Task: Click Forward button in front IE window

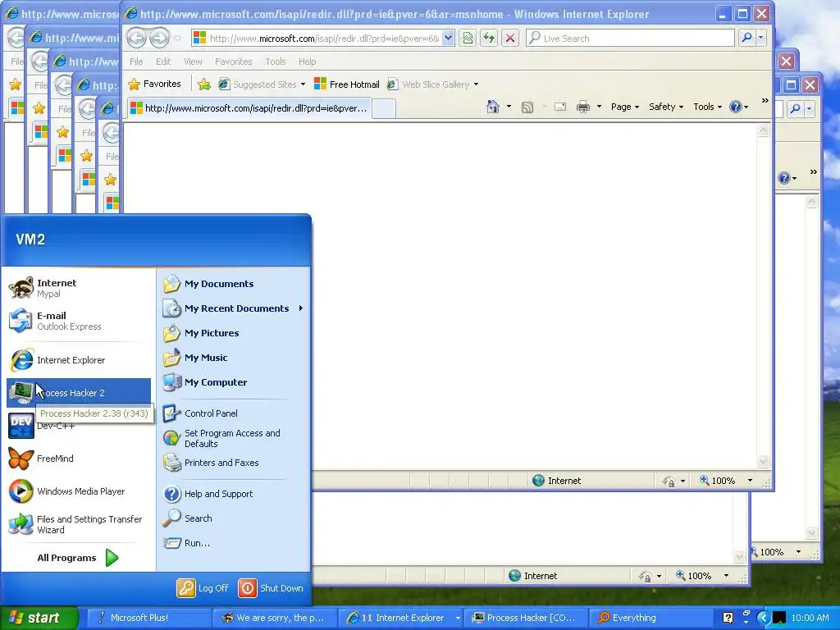Action: pyautogui.click(x=159, y=38)
